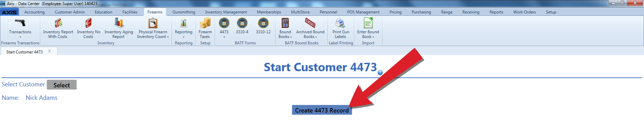
Task: Open the Range ribbon tab
Action: tap(447, 12)
